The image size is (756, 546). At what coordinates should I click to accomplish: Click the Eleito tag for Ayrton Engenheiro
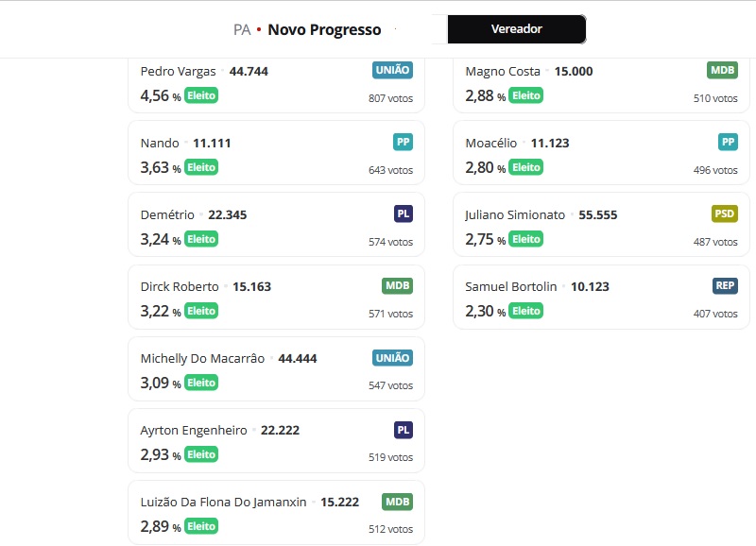tap(201, 454)
